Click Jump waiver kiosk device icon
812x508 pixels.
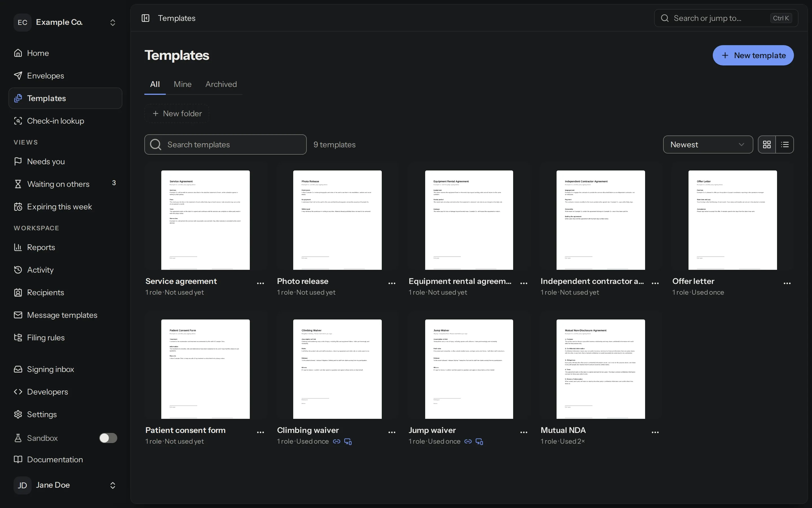pos(479,441)
